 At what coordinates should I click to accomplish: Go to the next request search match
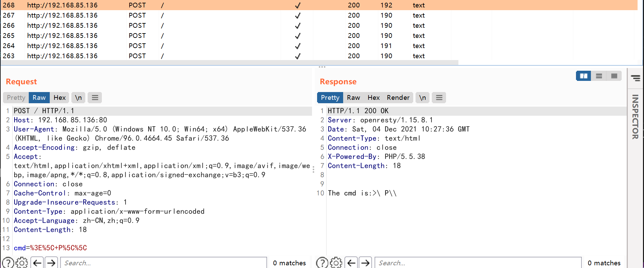coord(51,263)
